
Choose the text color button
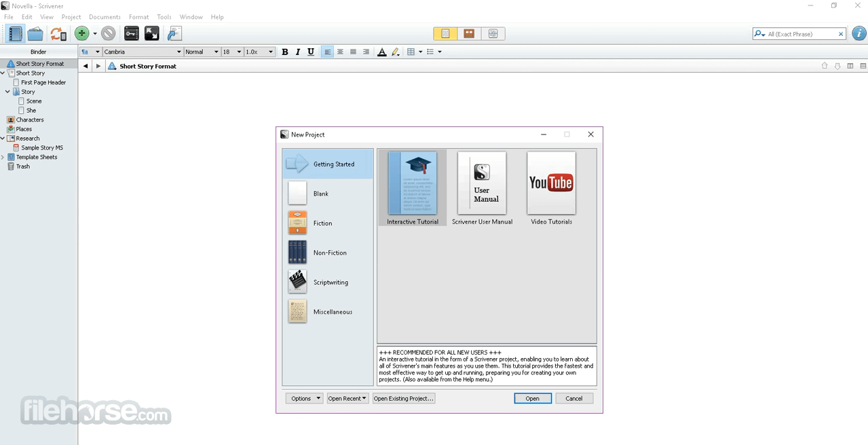pyautogui.click(x=381, y=52)
